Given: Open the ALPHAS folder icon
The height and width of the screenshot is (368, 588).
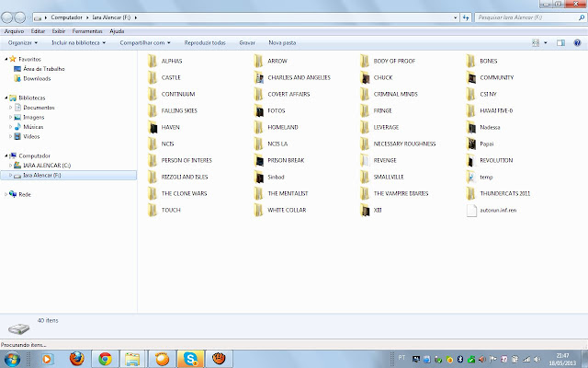Looking at the screenshot, I should coord(153,61).
